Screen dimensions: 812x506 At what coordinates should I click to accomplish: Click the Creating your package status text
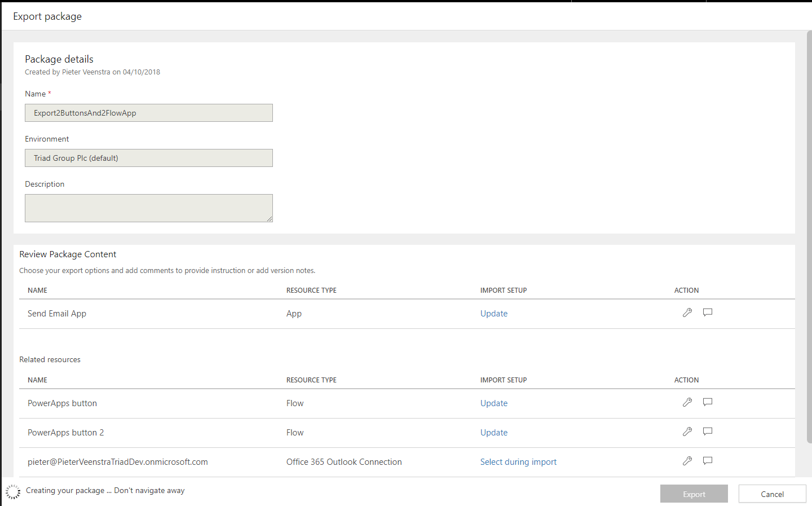pos(105,491)
